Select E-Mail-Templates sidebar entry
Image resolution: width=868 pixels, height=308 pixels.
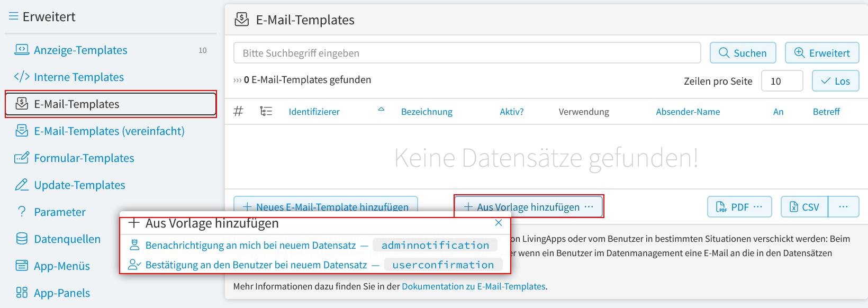pyautogui.click(x=111, y=104)
